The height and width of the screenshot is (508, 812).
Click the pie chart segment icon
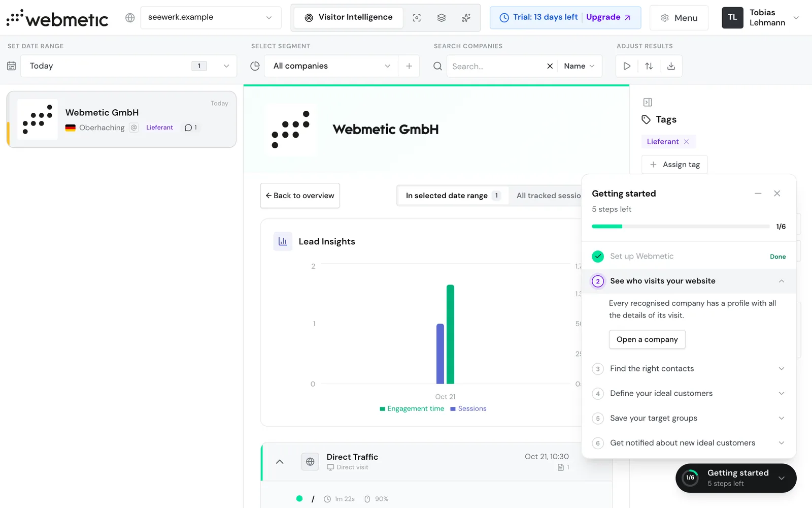255,66
